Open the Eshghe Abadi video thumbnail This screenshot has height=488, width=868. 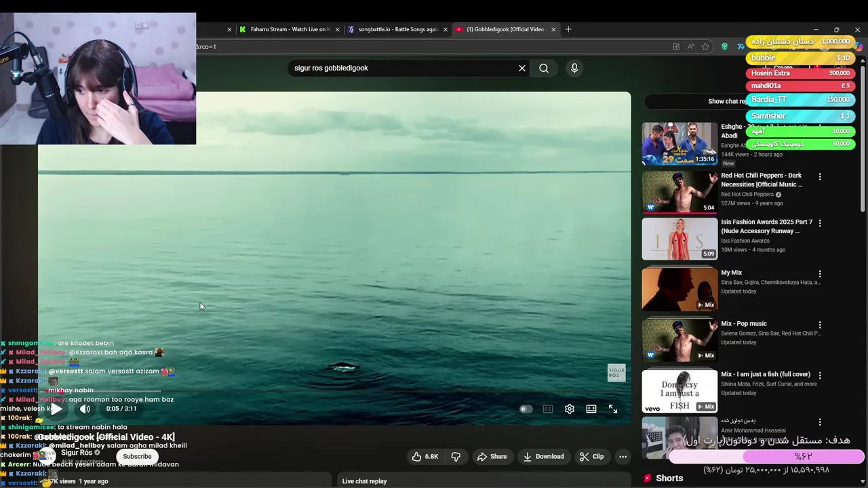(x=679, y=144)
